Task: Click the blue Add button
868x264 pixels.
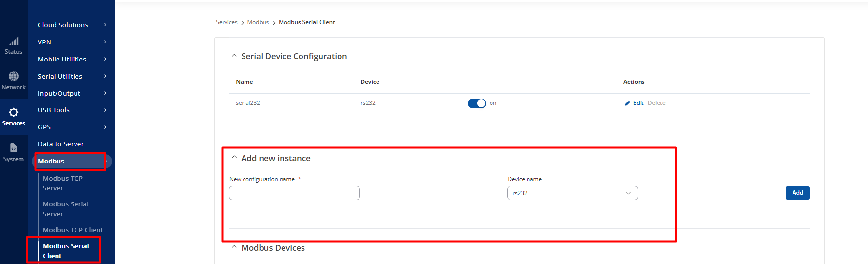Action: coord(797,193)
